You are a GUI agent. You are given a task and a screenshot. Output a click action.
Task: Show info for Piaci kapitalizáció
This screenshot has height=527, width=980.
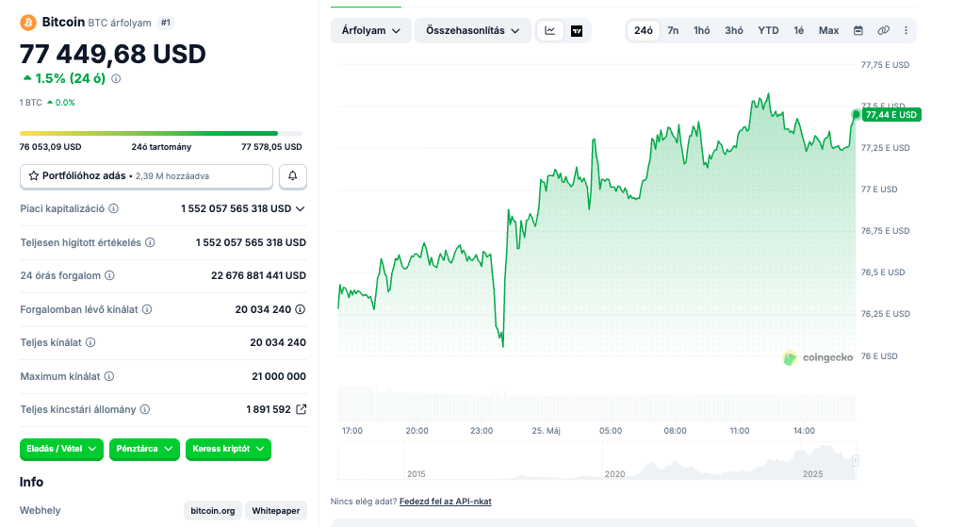114,208
